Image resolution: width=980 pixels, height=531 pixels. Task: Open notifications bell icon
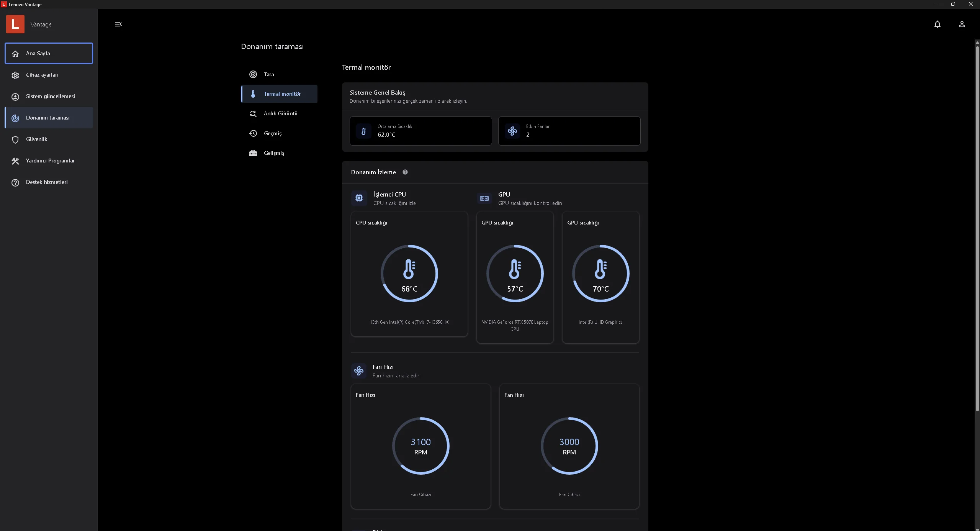click(937, 24)
